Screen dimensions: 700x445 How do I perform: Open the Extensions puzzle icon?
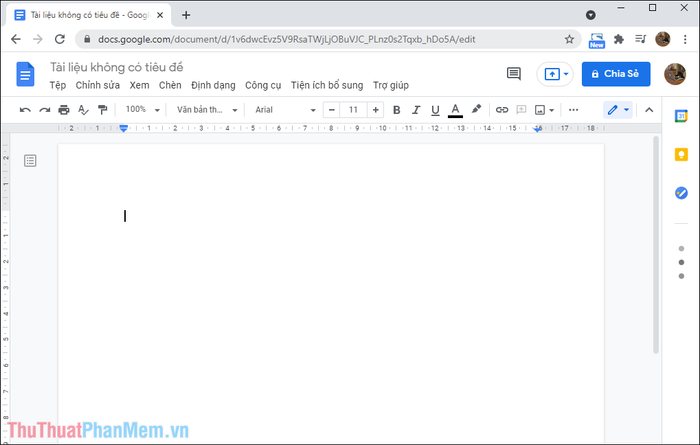click(618, 39)
